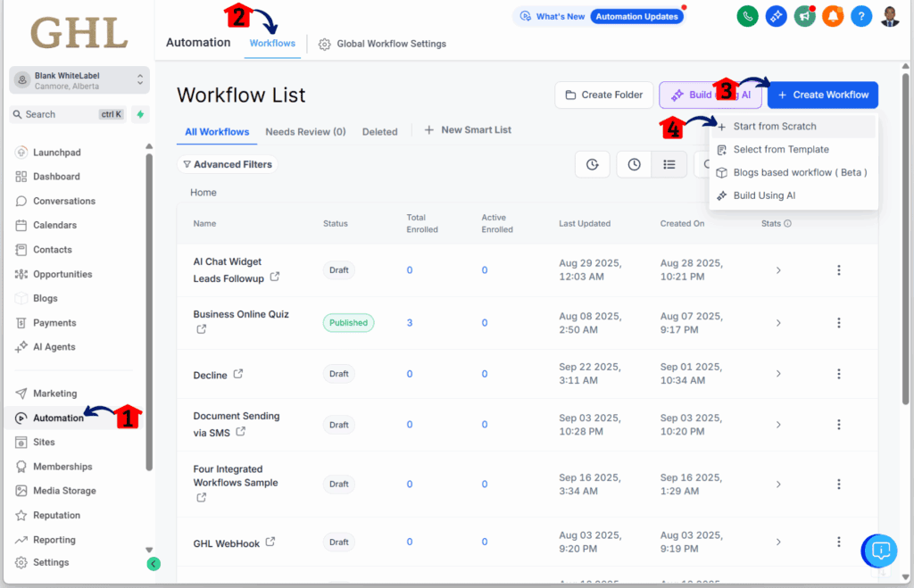Switch to the Workflows tab
The width and height of the screenshot is (914, 588).
[272, 43]
